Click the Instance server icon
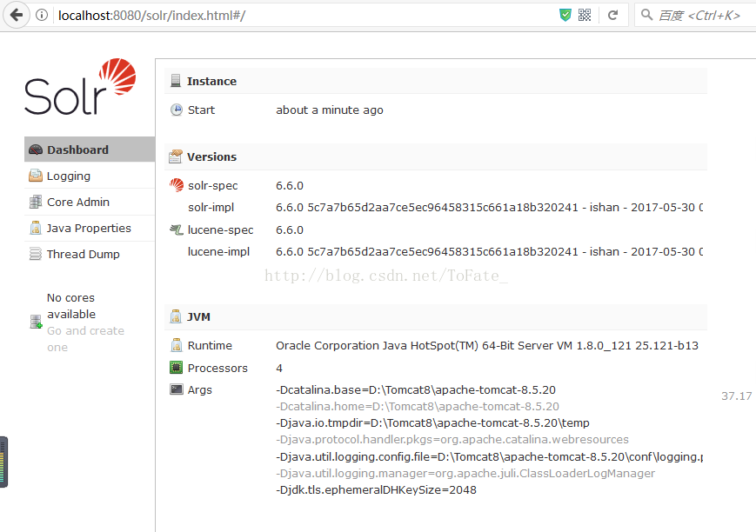756x532 pixels. [176, 81]
